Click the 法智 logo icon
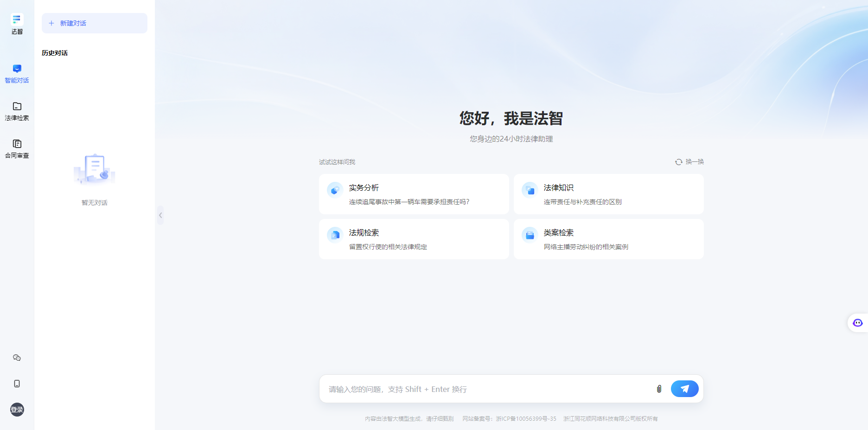This screenshot has height=430, width=868. click(17, 19)
